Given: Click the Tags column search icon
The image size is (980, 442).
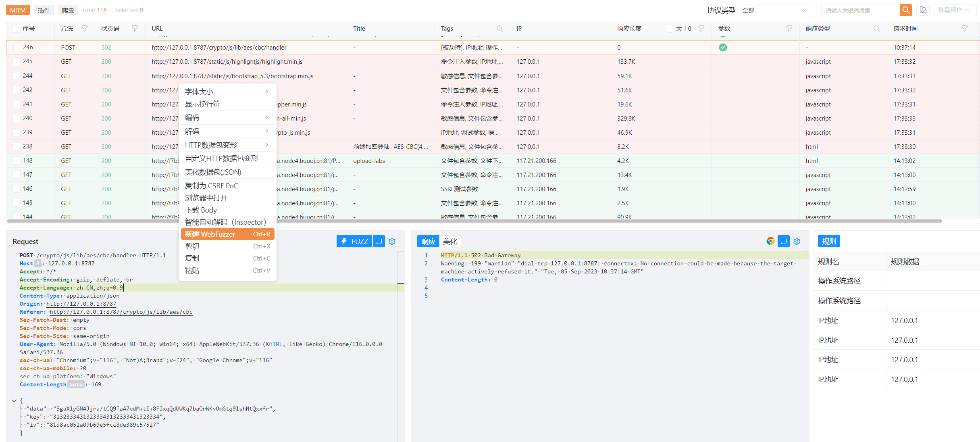Looking at the screenshot, I should click(500, 29).
